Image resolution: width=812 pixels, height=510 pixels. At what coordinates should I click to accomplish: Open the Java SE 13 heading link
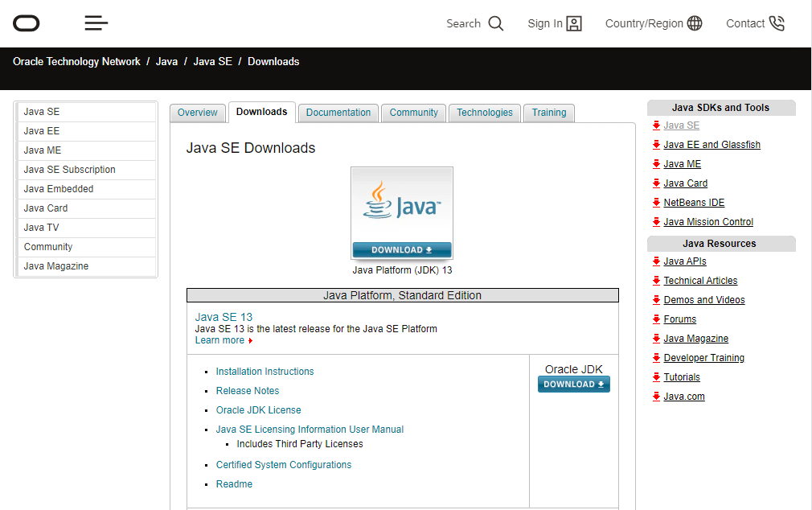click(224, 317)
